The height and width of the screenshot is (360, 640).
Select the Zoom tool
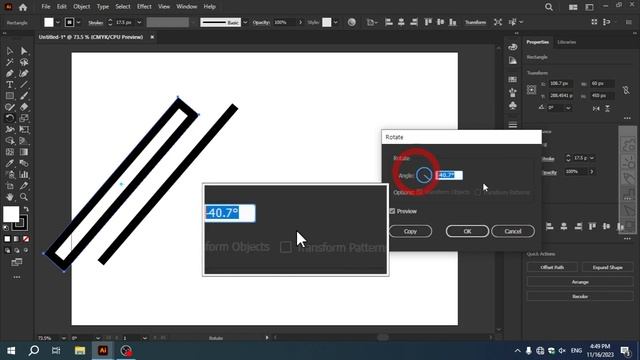24,197
